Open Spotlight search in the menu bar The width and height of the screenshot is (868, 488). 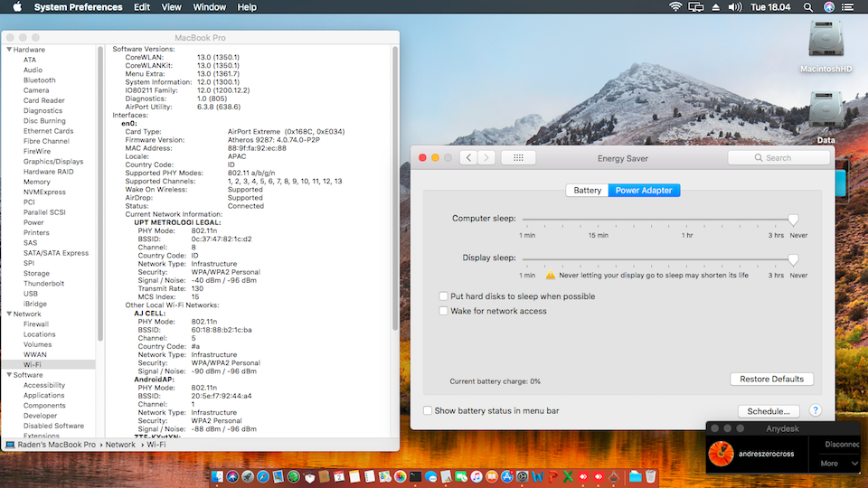point(807,7)
